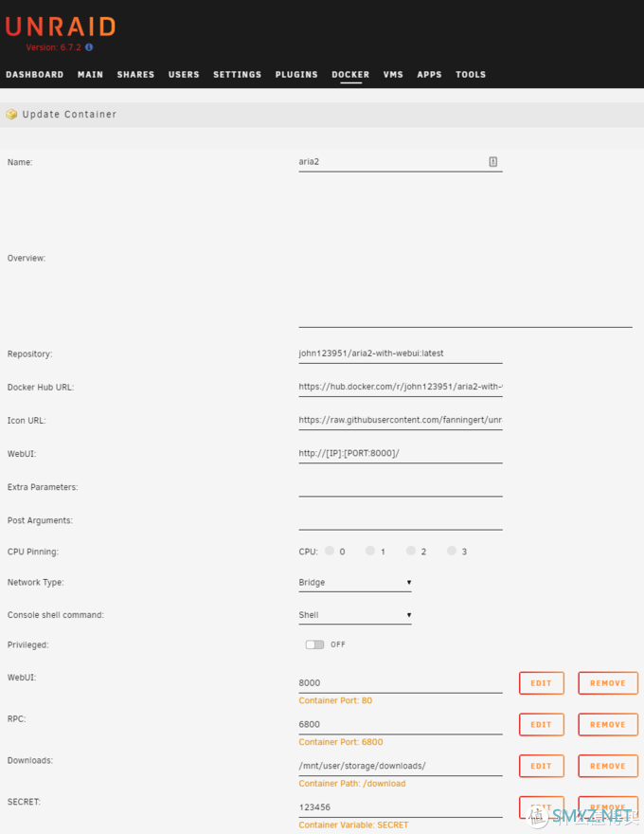Click the Container Path: /download text

click(351, 784)
